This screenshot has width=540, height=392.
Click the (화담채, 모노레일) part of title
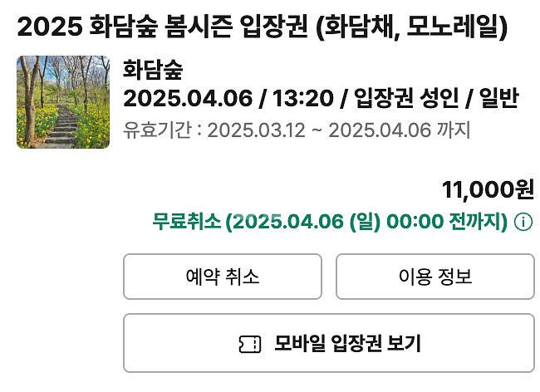coord(412,27)
